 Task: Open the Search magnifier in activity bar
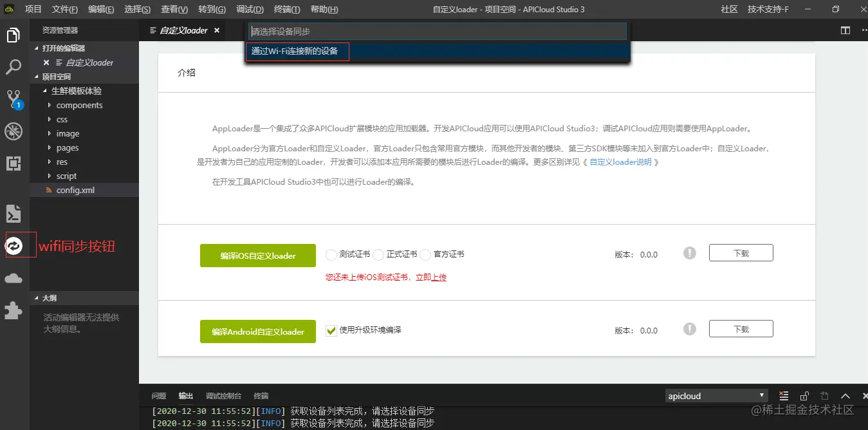tap(14, 67)
